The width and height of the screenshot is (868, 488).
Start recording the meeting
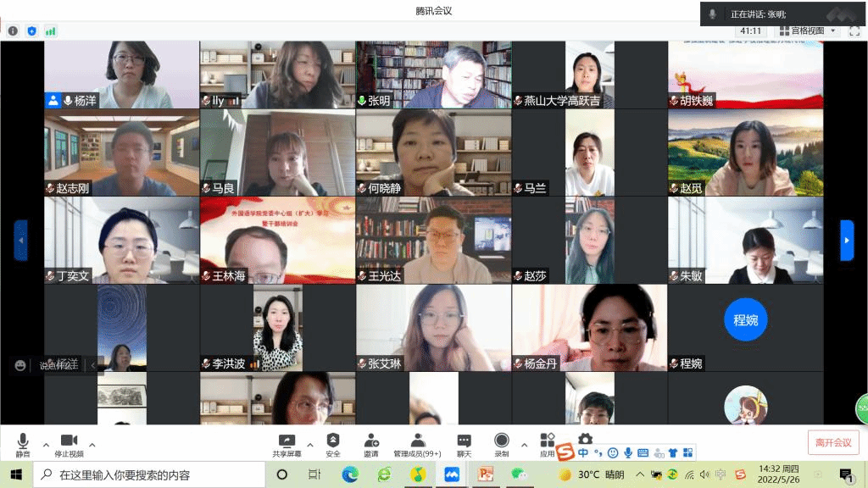click(501, 442)
